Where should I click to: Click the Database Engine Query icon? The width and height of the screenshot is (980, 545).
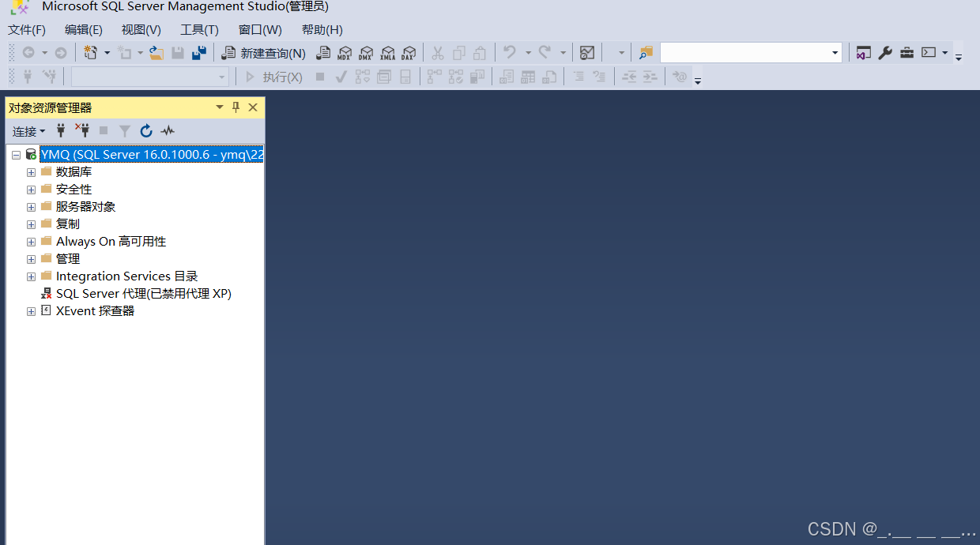pos(322,53)
